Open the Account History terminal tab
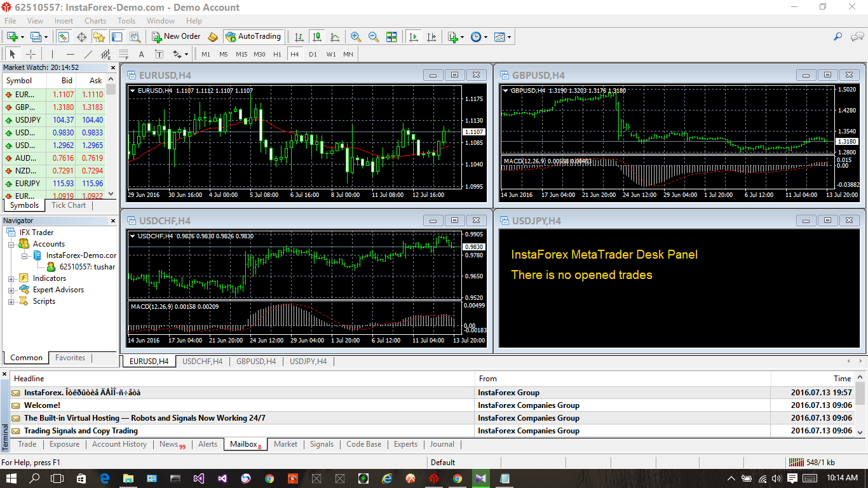This screenshot has width=868, height=488. [x=119, y=444]
